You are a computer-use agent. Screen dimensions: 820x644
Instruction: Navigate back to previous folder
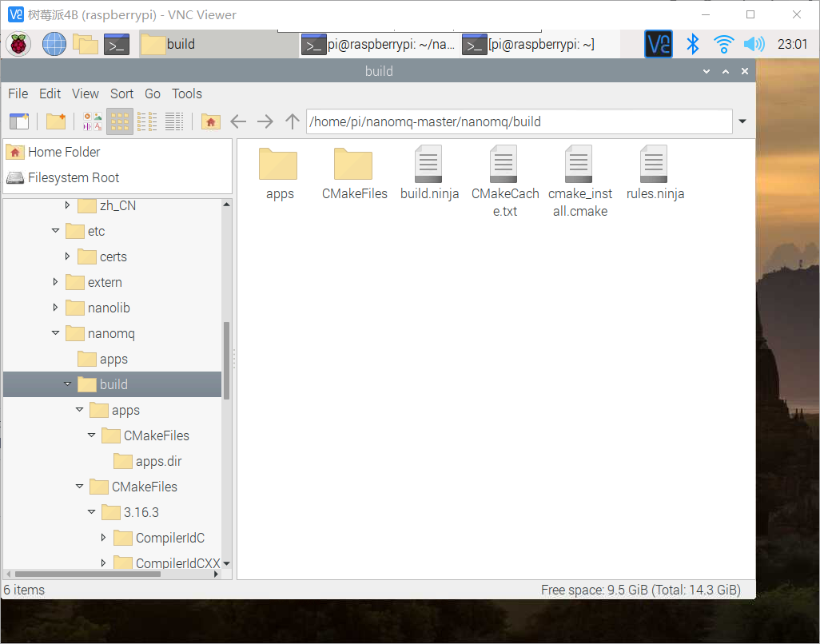point(238,121)
